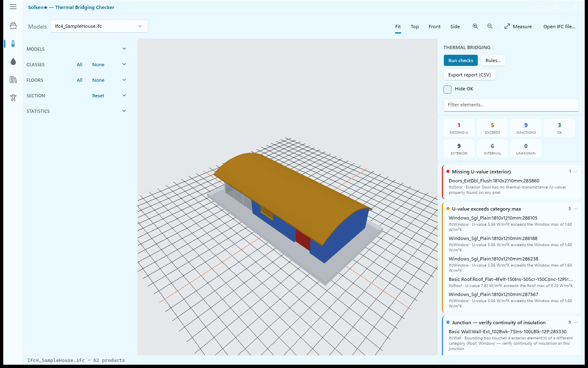The height and width of the screenshot is (368, 588).
Task: Select All classes
Action: (x=80, y=65)
